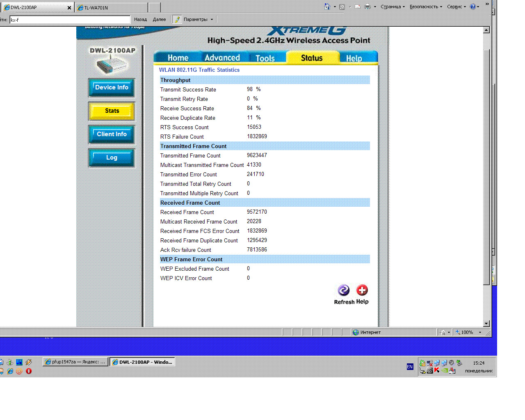
Task: Click the Ack Rcv failure Count value 7813586
Action: coord(257,250)
